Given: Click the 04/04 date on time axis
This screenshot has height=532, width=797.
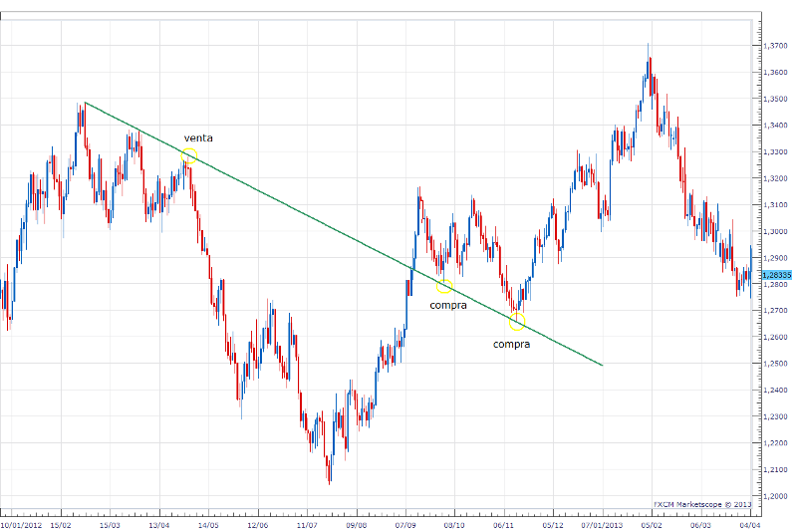Looking at the screenshot, I should [x=749, y=522].
